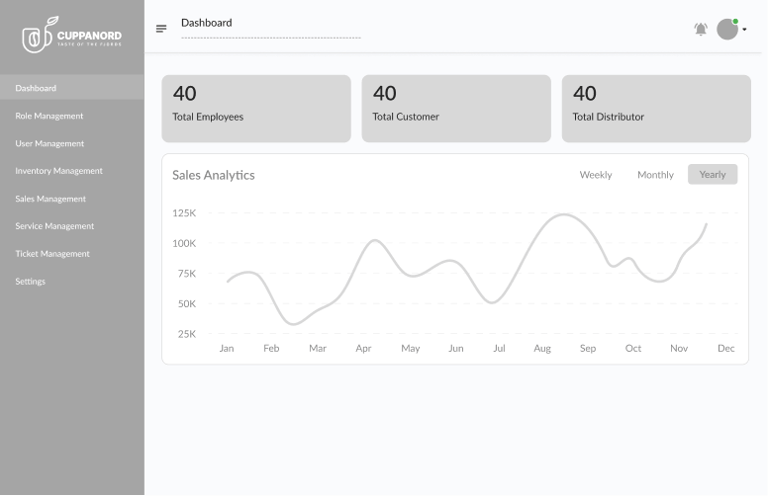Open Settings from sidebar
Screen dimensions: 768x496
click(30, 282)
